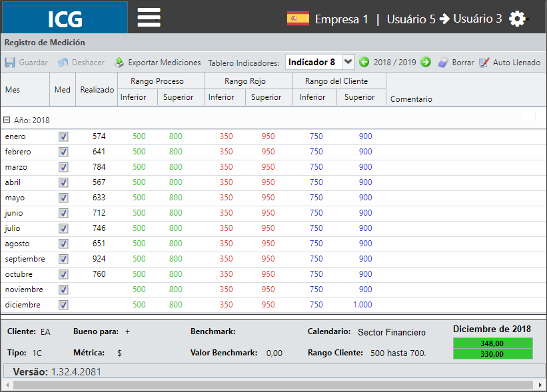Click the Guardar floppy disk icon
This screenshot has height=392, width=547.
click(10, 63)
